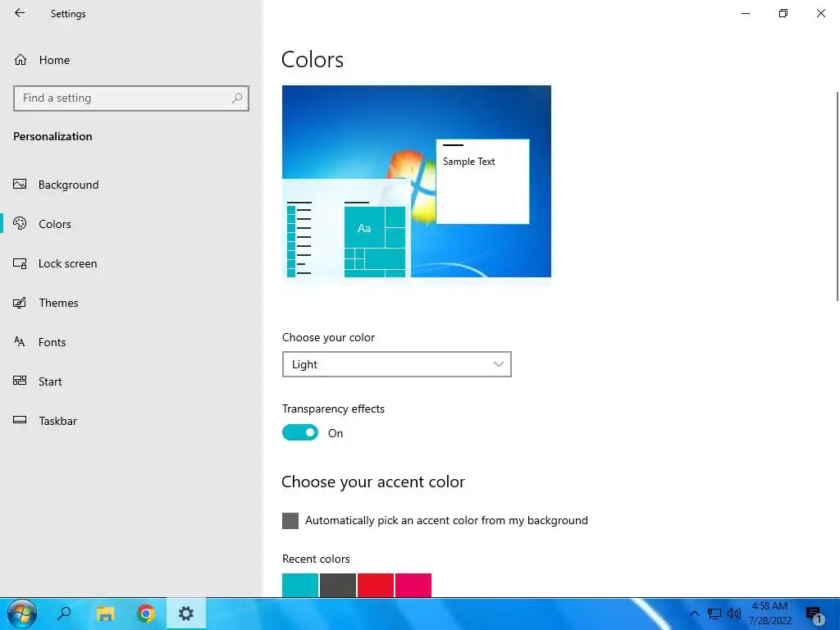Viewport: 840px width, 630px height.
Task: Go back with the Settings back arrow
Action: [20, 13]
